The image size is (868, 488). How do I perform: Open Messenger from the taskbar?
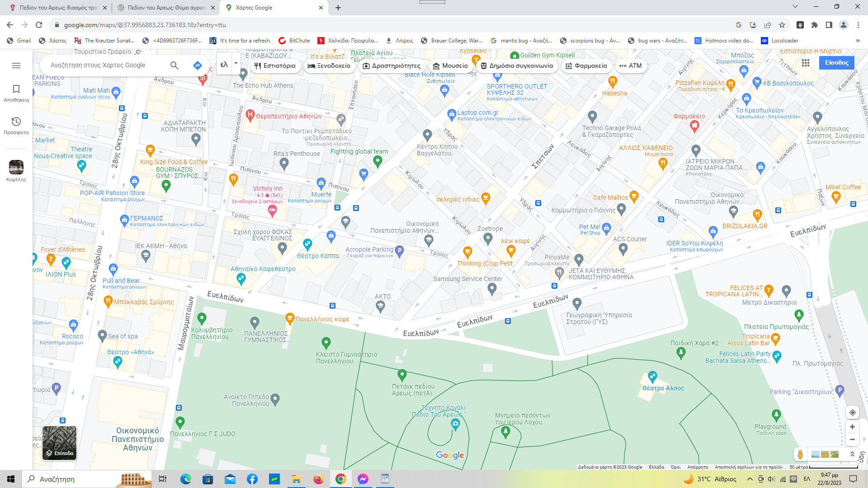[363, 479]
